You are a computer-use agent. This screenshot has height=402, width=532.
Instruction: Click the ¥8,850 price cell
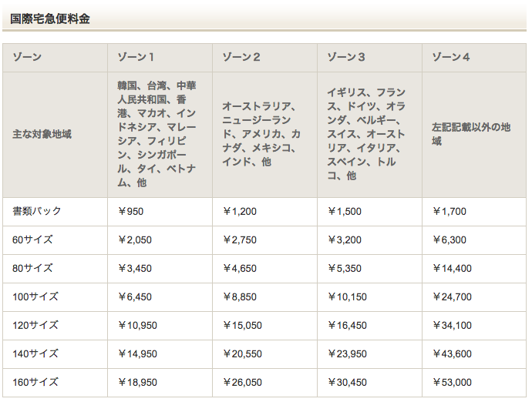coord(239,296)
